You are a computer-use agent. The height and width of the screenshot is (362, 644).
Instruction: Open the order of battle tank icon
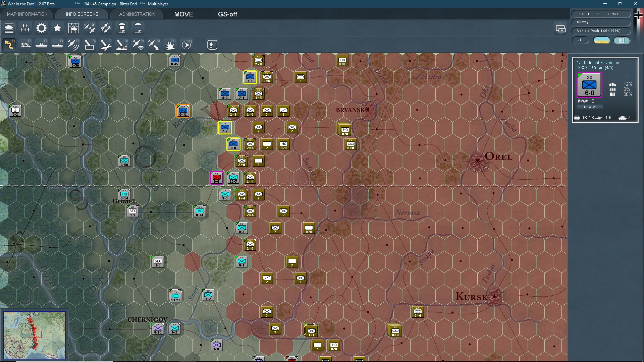coord(9,28)
